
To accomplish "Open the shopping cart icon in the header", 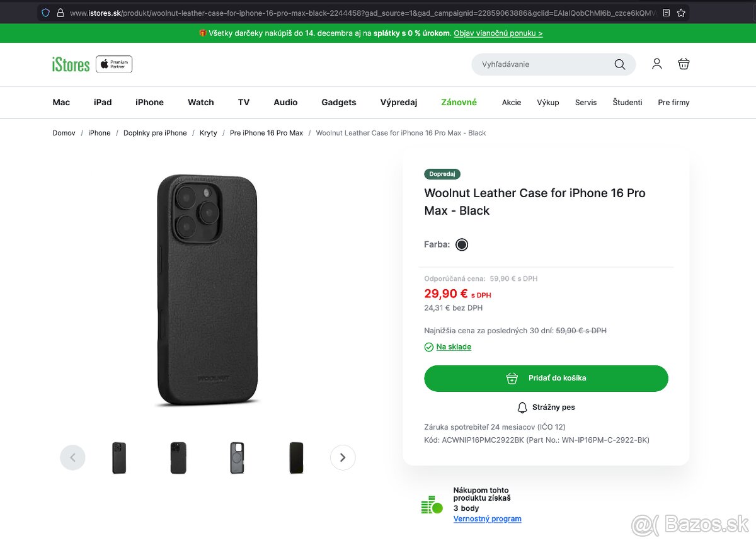I will 684,64.
